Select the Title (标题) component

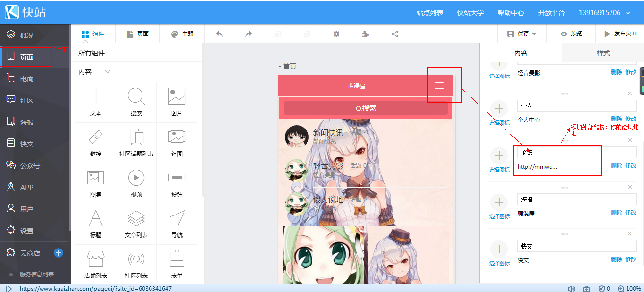coord(96,224)
